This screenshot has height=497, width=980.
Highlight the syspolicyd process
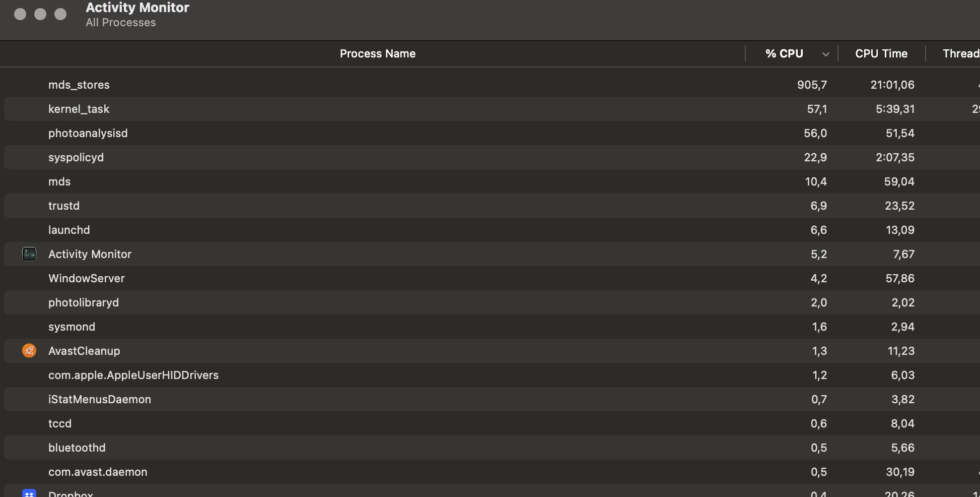pyautogui.click(x=76, y=157)
